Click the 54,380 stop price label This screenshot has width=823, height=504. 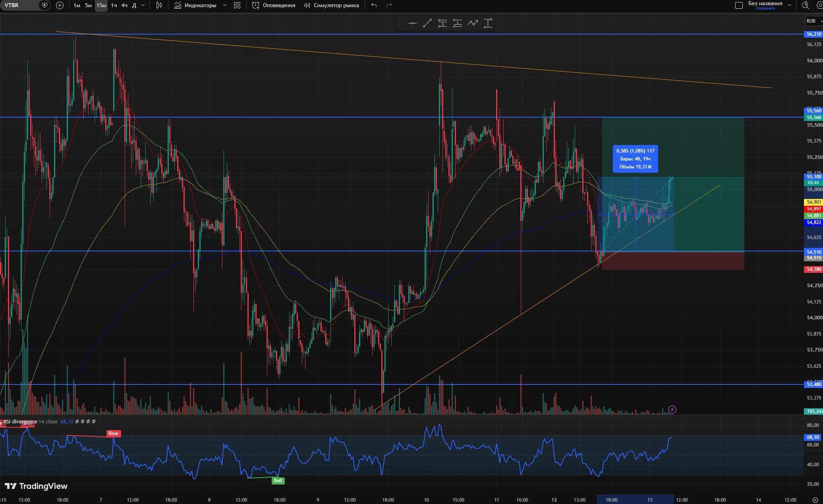813,269
